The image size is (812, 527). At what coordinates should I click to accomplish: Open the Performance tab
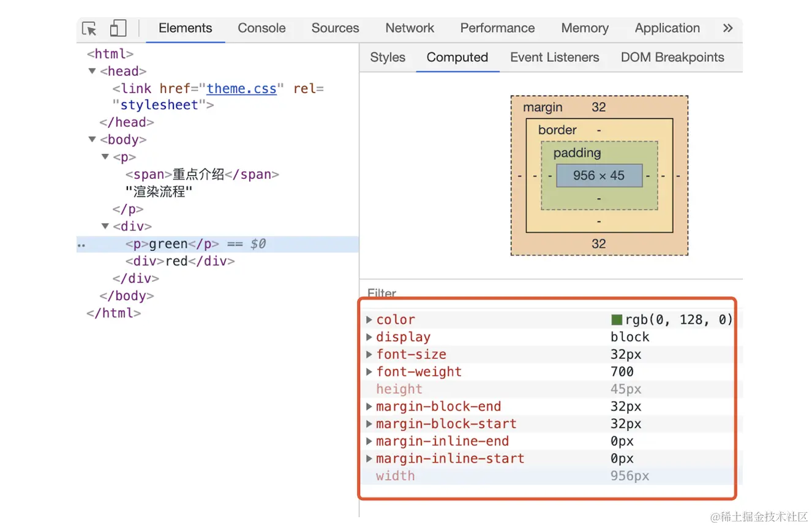497,28
